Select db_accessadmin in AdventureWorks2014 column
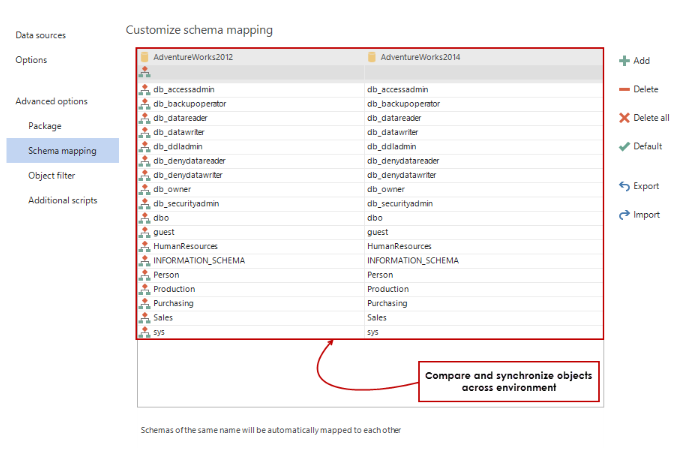The image size is (686, 452). (398, 89)
